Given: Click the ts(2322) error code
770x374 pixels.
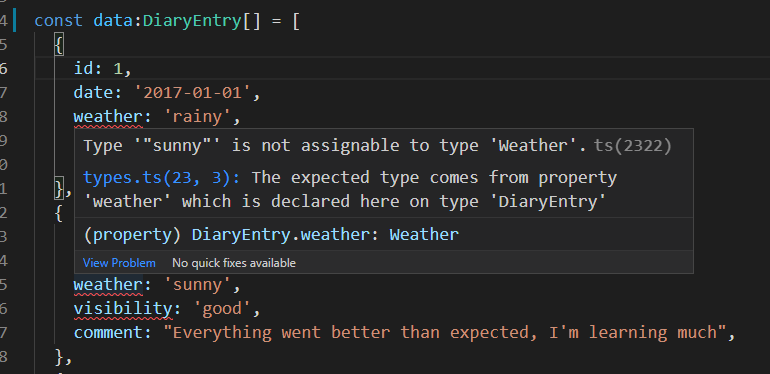Looking at the screenshot, I should [632, 145].
